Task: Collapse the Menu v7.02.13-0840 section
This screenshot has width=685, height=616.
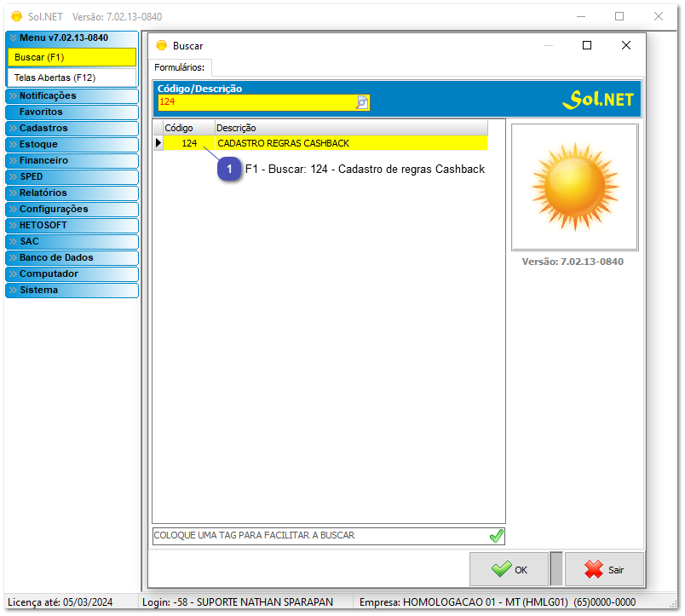Action: click(x=72, y=37)
